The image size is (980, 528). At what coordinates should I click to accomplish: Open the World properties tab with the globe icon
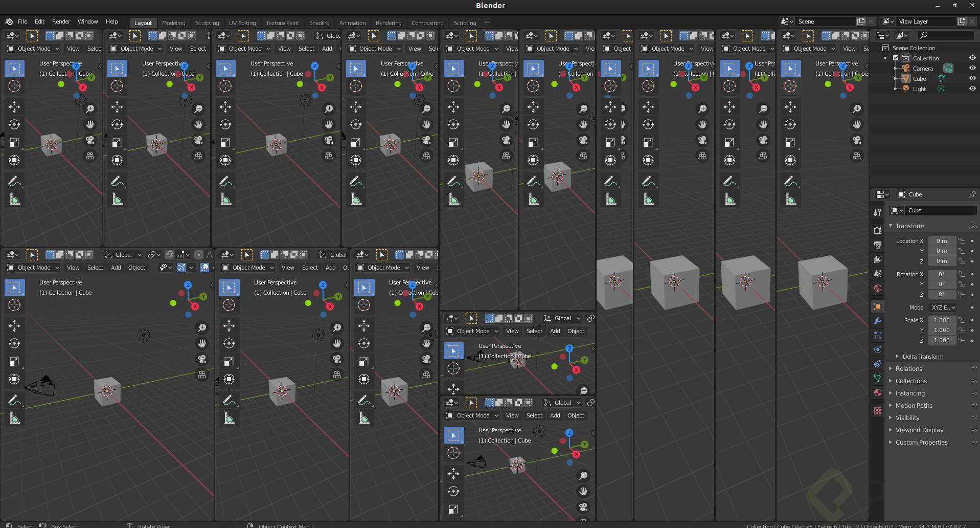pos(878,288)
